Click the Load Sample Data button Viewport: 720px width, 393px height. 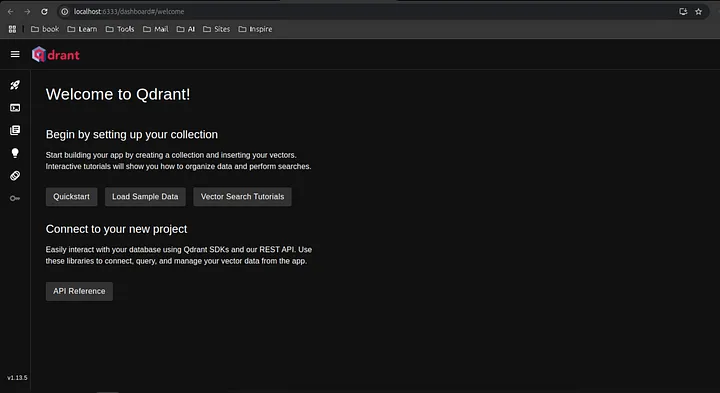point(145,196)
